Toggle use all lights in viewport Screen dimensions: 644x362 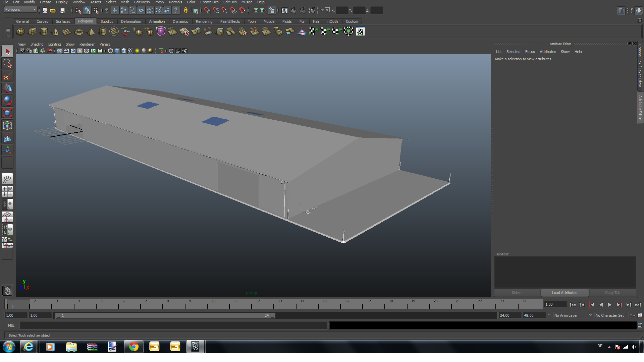coord(137,51)
